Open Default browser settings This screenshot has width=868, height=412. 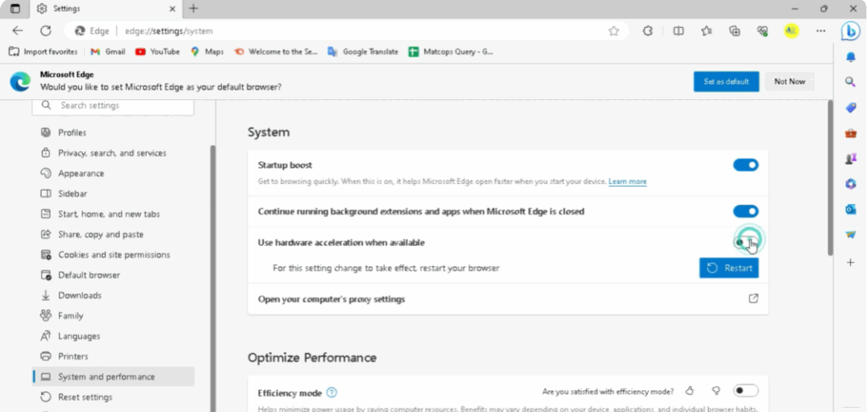(113, 276)
